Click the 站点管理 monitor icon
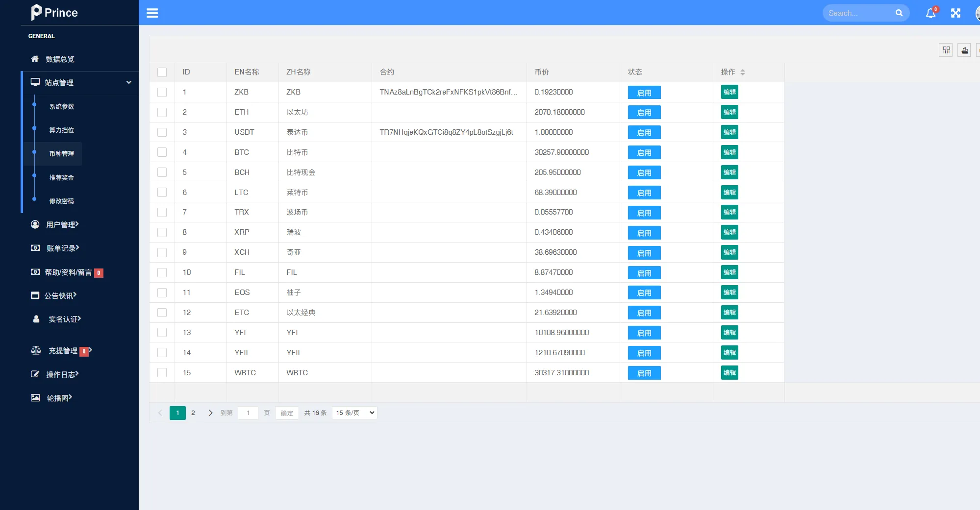Viewport: 980px width, 510px height. point(34,82)
